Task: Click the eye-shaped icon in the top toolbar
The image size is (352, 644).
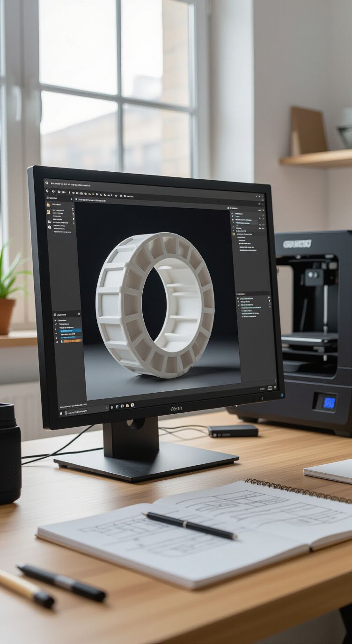Action: point(116,196)
